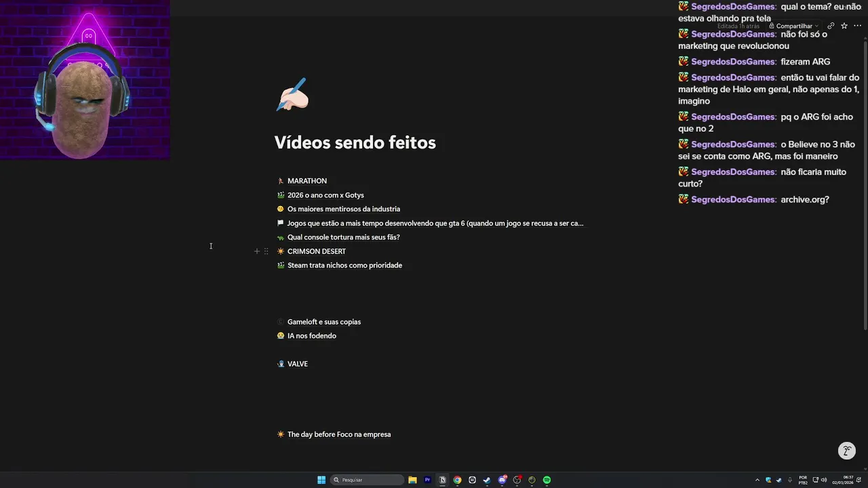Image resolution: width=868 pixels, height=488 pixels.
Task: Open Qual console tortura mais seus fãs page
Action: (344, 237)
